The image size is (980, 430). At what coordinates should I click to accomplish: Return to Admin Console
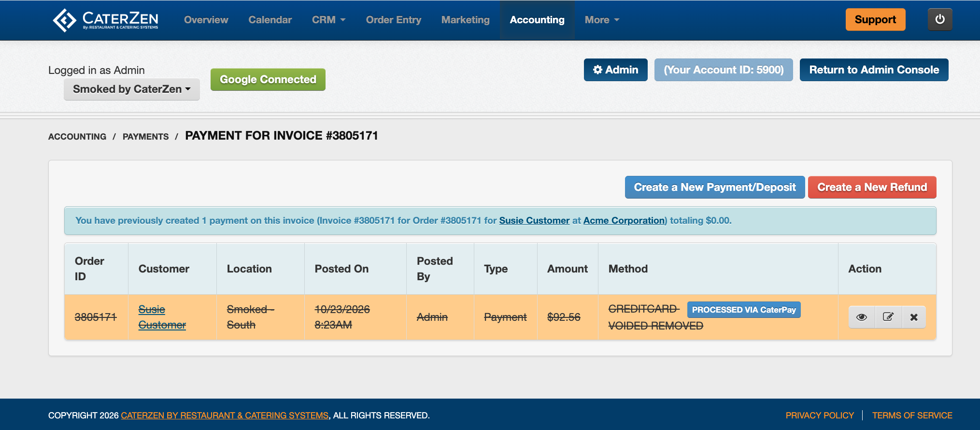874,70
